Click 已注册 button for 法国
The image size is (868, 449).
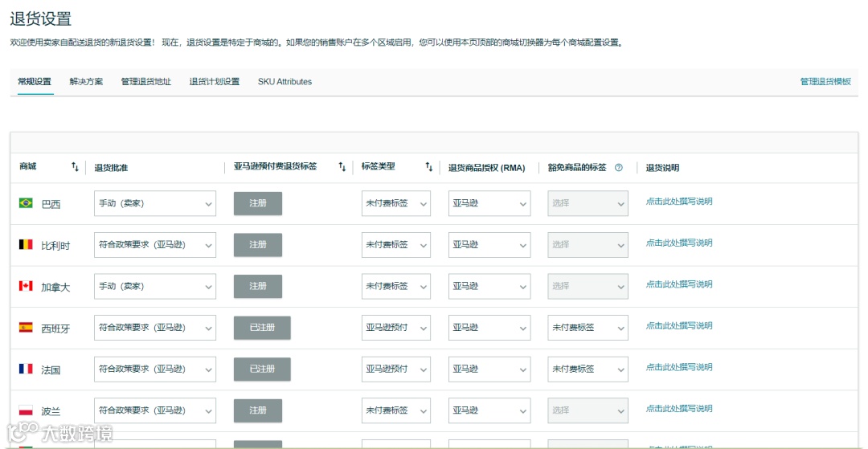tap(262, 369)
